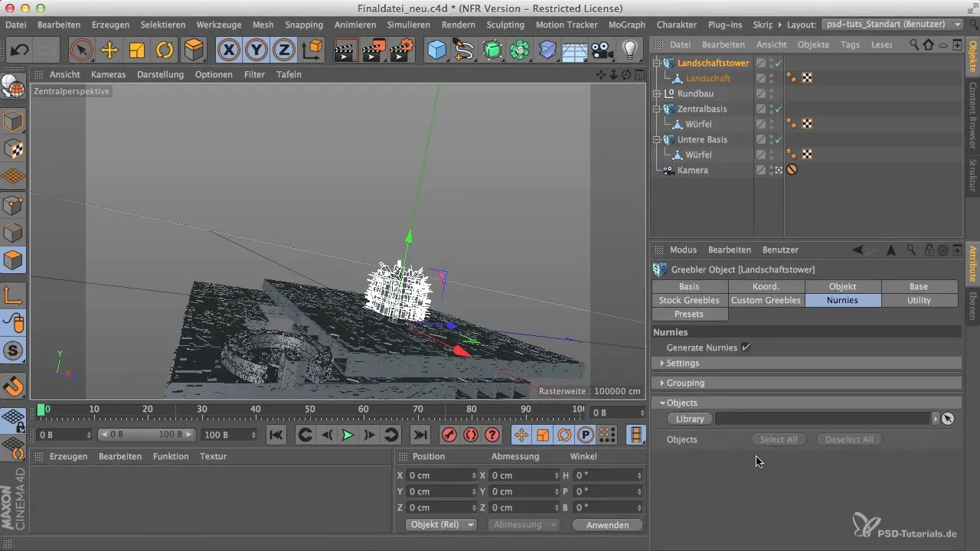
Task: Expand the Grouping section
Action: coord(684,383)
